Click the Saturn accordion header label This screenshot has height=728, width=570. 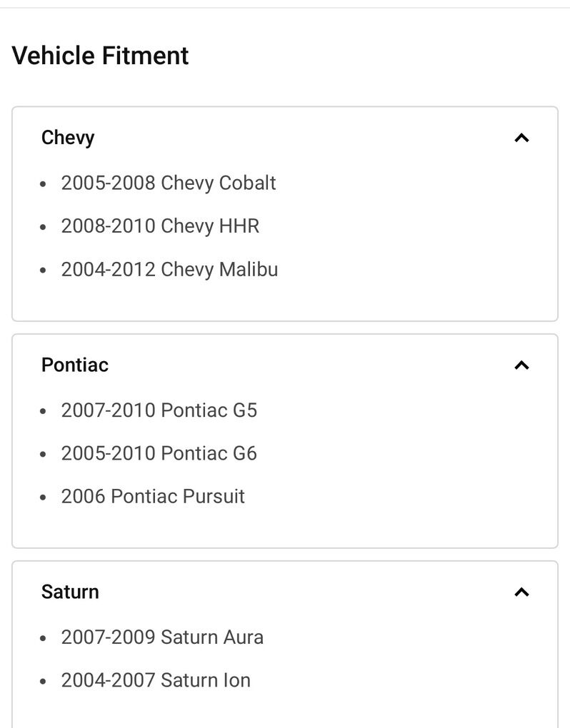(x=70, y=592)
